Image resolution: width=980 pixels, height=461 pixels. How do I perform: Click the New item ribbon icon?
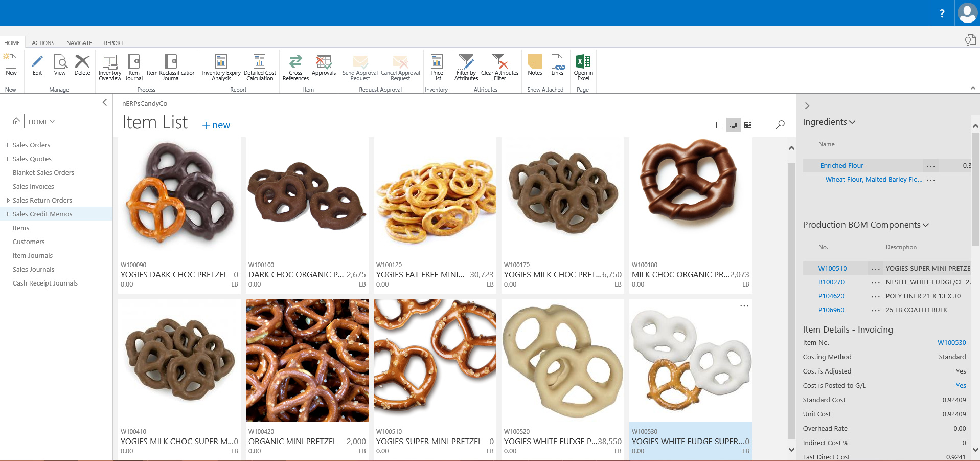tap(11, 65)
